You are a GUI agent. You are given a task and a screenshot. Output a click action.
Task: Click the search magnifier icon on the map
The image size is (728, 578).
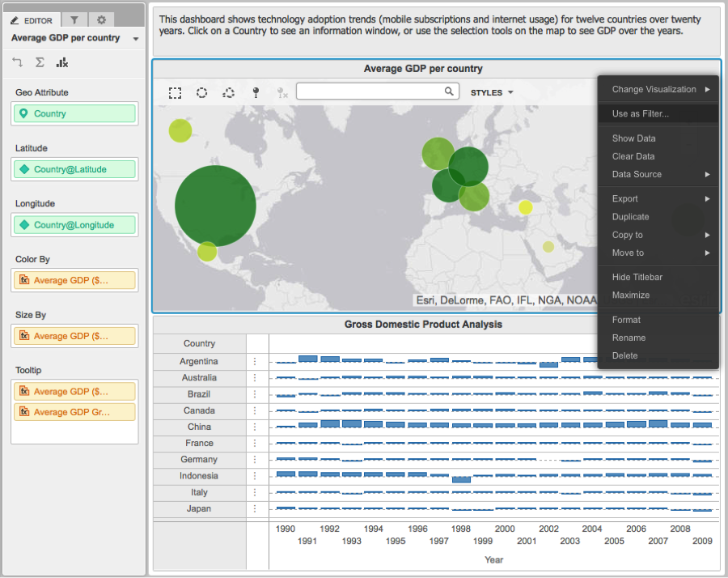[450, 91]
